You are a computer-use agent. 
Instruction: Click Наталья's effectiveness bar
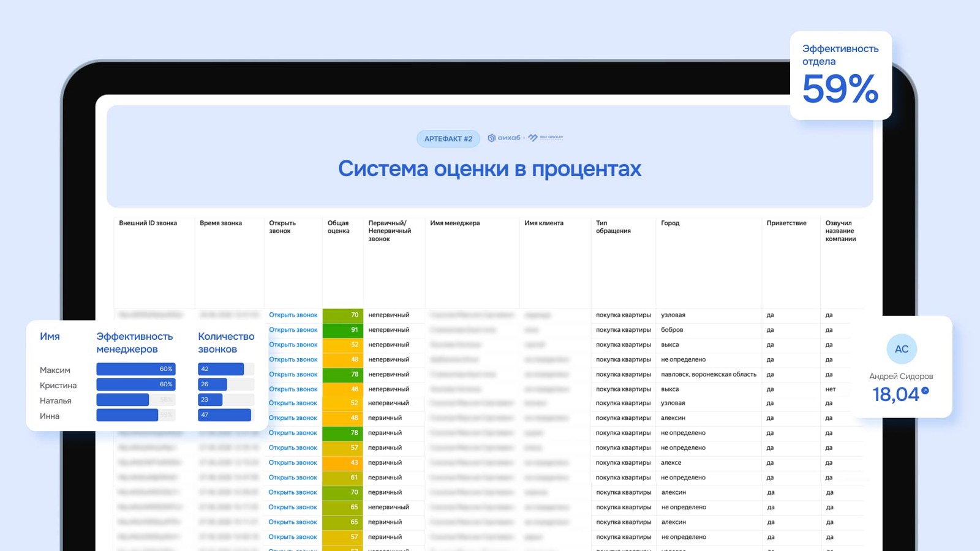(x=123, y=400)
